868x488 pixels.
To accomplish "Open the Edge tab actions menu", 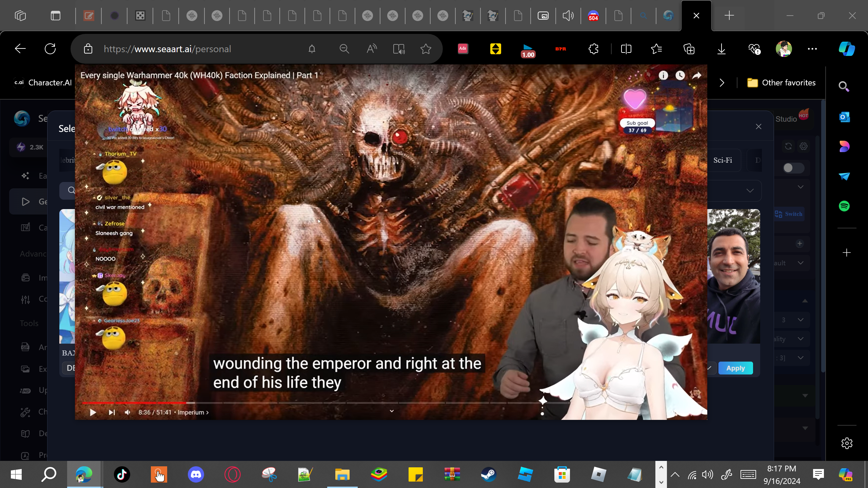I will 56,16.
